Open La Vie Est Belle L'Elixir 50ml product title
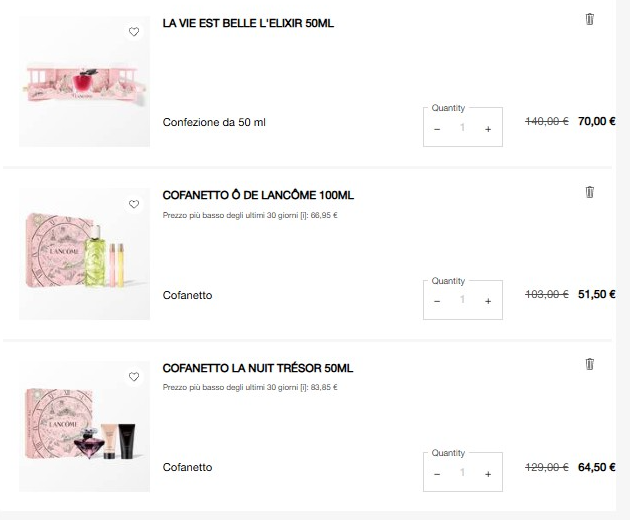630x520 pixels. point(248,23)
